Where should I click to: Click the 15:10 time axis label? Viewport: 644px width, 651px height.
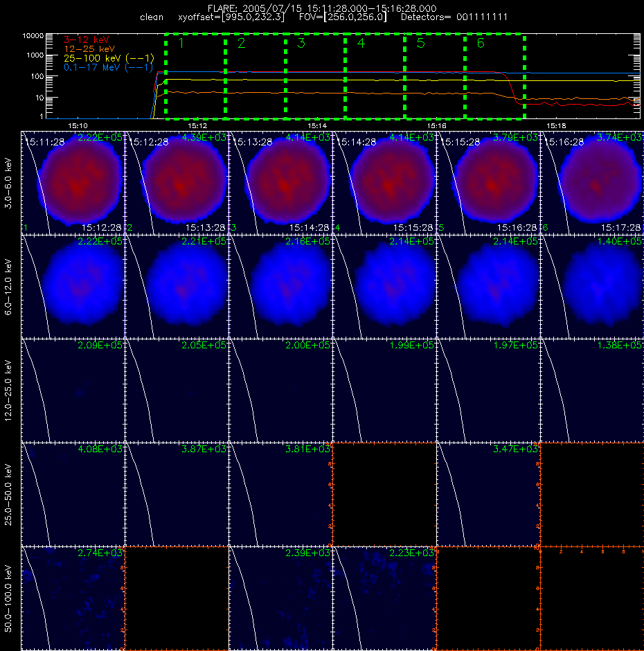(78, 125)
